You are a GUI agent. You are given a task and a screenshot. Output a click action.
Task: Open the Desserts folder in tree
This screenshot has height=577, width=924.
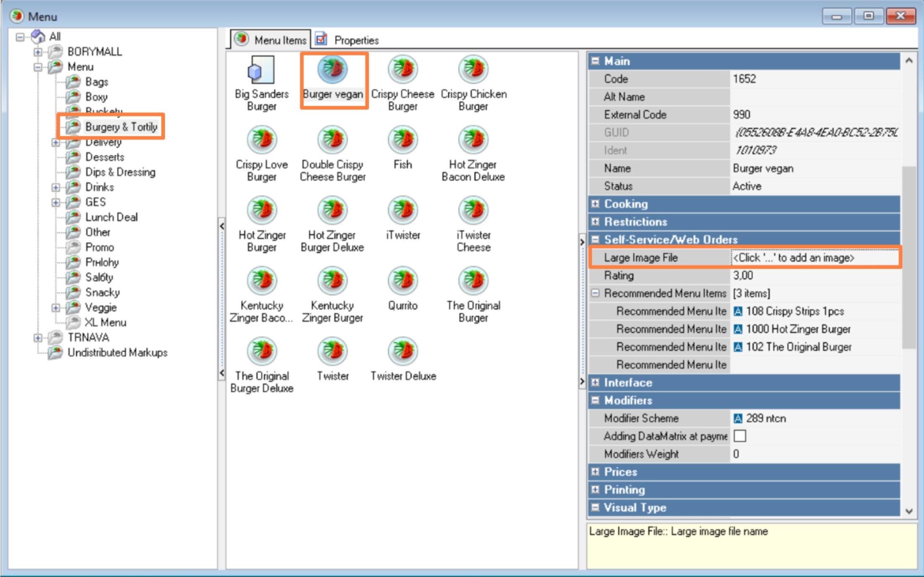coord(104,157)
